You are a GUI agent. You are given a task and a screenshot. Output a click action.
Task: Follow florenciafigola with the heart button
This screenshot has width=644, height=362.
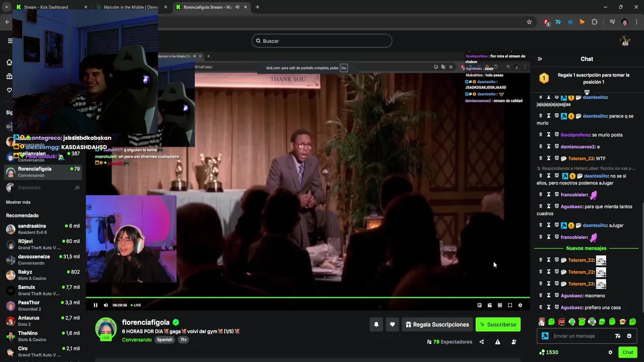(x=392, y=325)
